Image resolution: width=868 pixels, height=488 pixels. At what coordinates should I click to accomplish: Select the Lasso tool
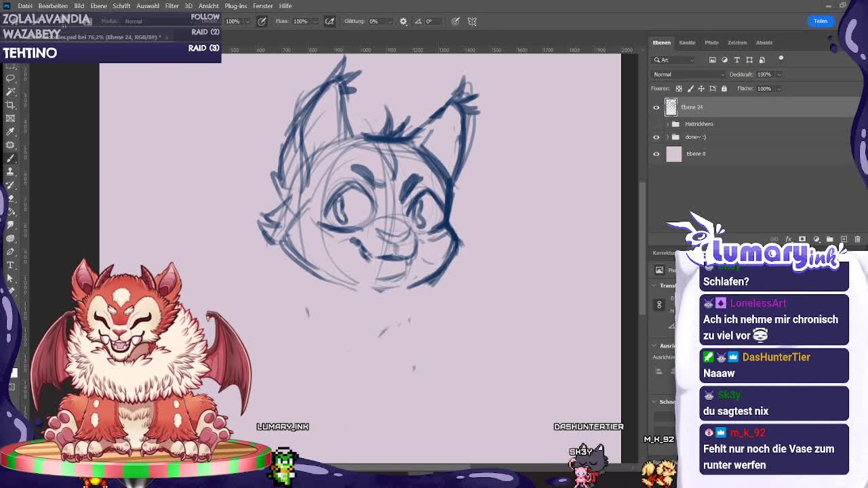(x=10, y=78)
